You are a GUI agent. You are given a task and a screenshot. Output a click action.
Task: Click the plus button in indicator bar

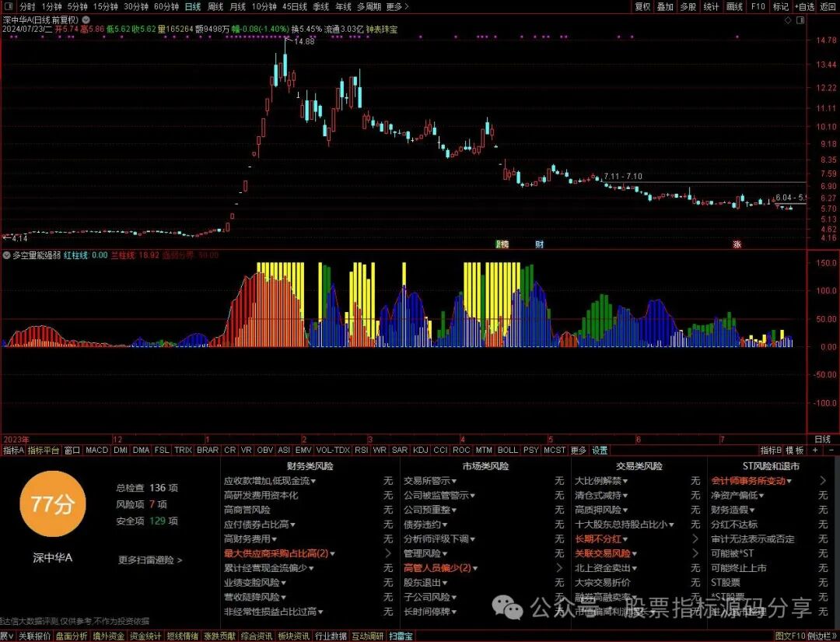pos(815,450)
